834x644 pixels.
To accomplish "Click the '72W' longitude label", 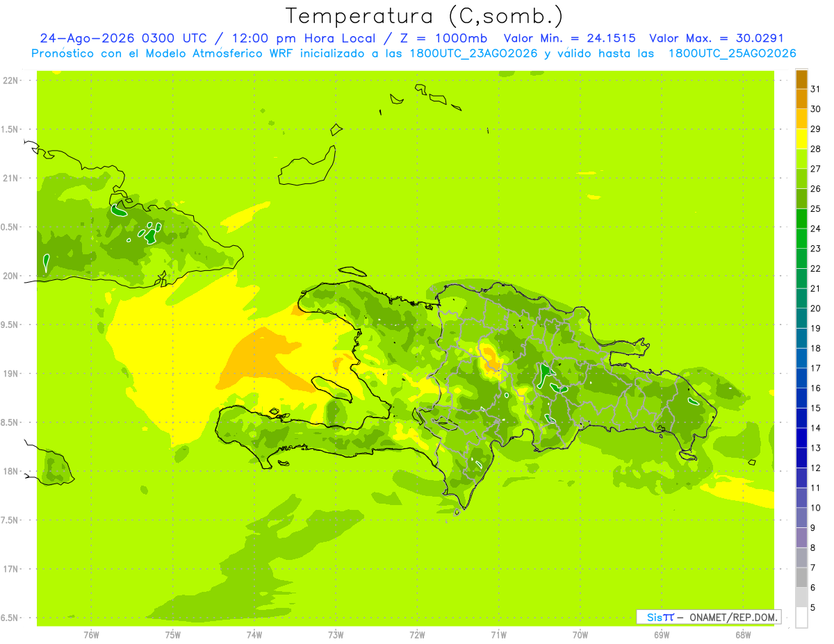I will [418, 635].
